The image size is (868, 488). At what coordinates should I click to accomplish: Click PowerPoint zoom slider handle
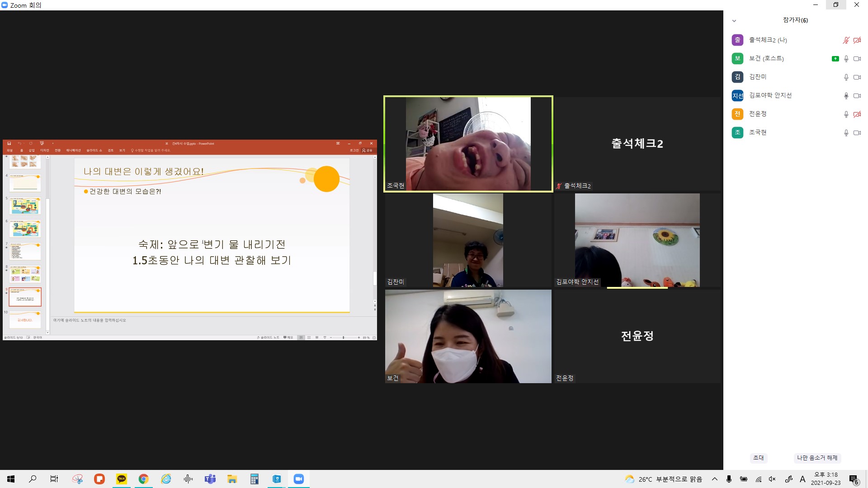(344, 338)
